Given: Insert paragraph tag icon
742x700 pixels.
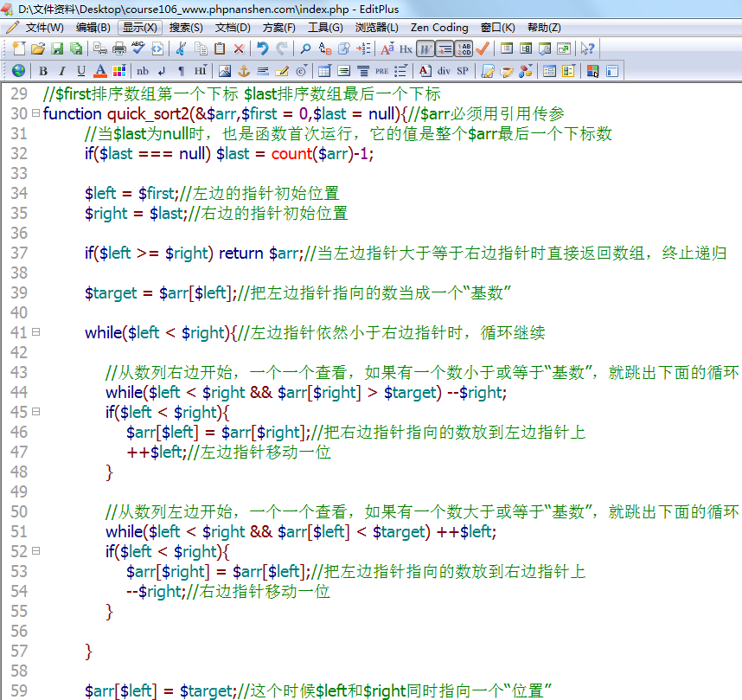Looking at the screenshot, I should (x=181, y=71).
